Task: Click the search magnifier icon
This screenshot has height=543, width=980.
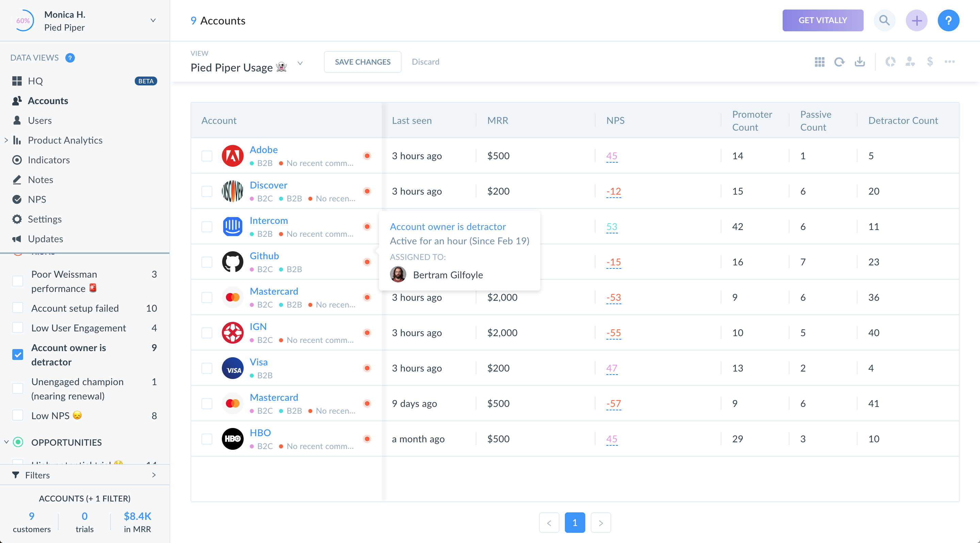Action: pos(884,20)
